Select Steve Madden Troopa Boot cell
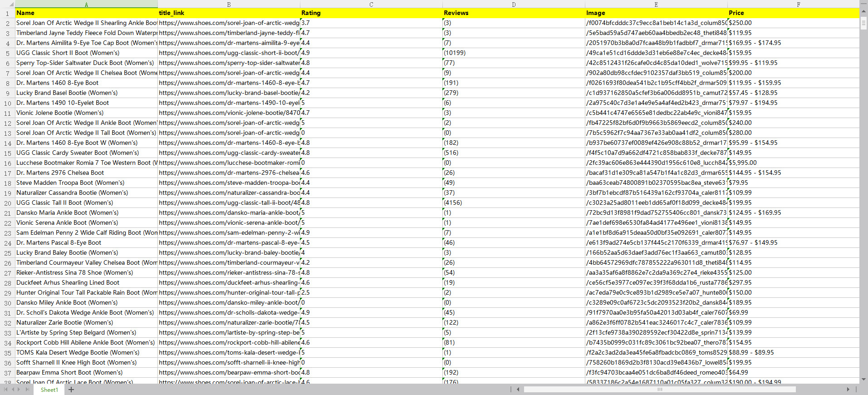868x395 pixels. coord(86,183)
